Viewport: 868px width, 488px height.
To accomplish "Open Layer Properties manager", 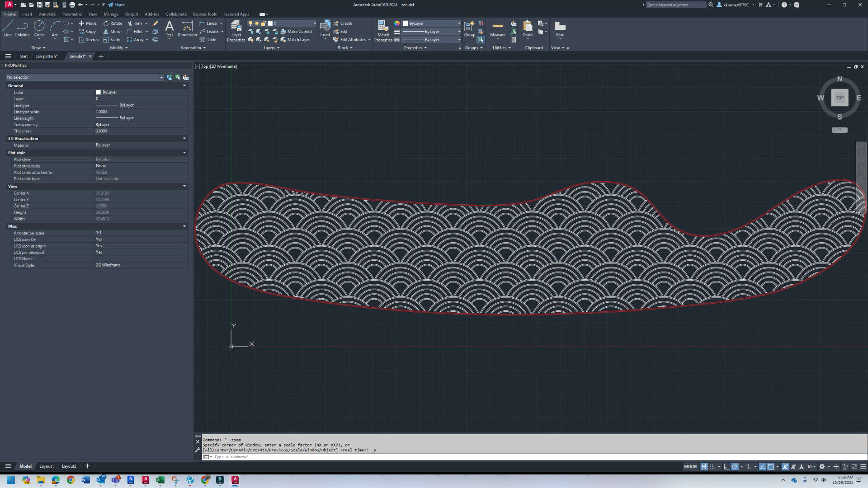I will (x=236, y=31).
